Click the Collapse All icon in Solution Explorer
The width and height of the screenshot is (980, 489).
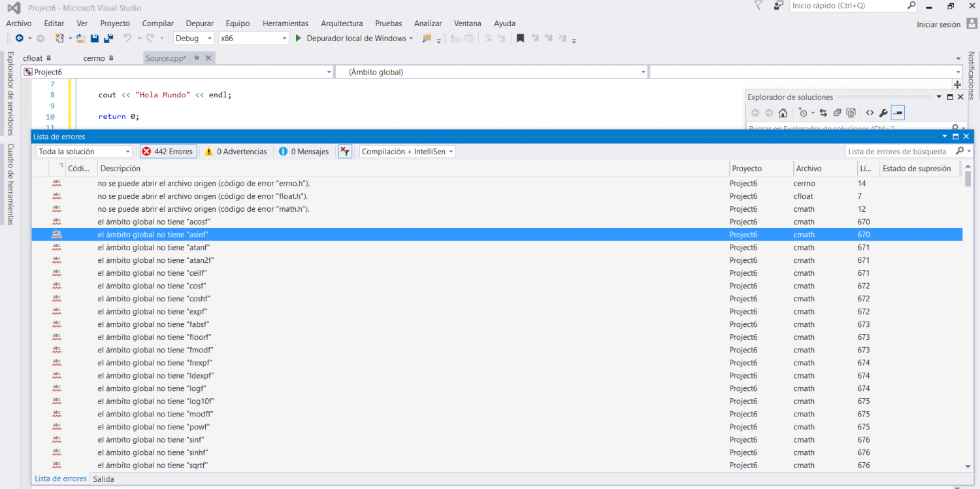837,113
